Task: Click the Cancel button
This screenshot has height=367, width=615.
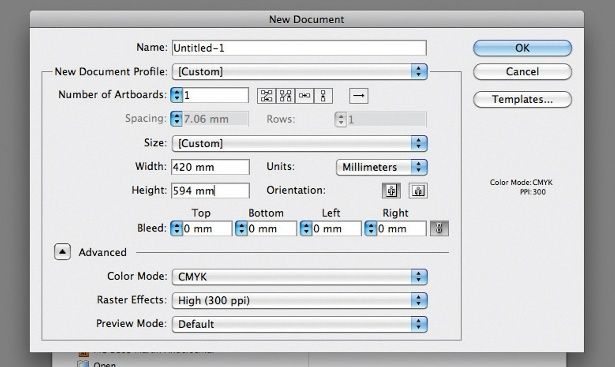Action: (522, 72)
